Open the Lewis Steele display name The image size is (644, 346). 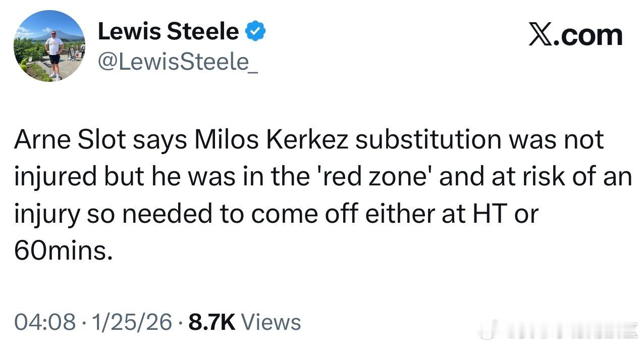click(168, 32)
